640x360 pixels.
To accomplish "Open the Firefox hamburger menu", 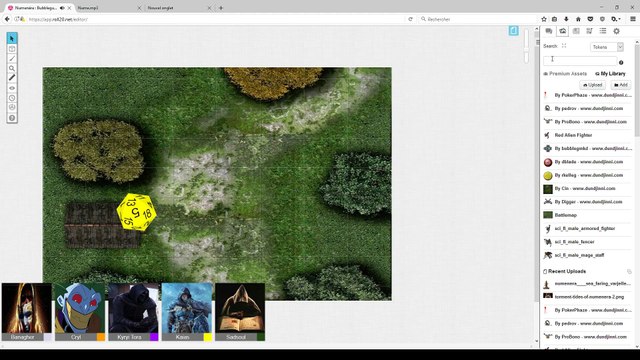I will [633, 19].
